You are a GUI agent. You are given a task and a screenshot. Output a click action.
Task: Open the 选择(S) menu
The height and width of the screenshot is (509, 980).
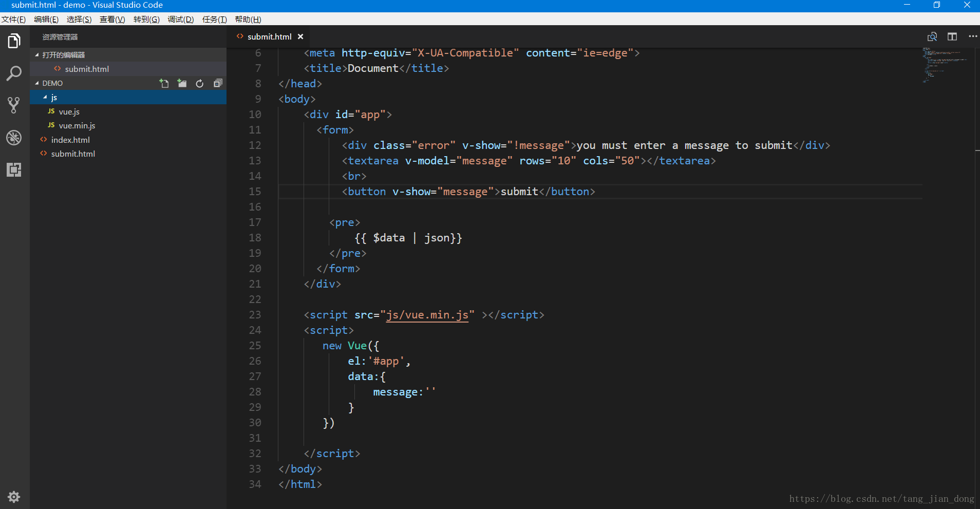(79, 20)
